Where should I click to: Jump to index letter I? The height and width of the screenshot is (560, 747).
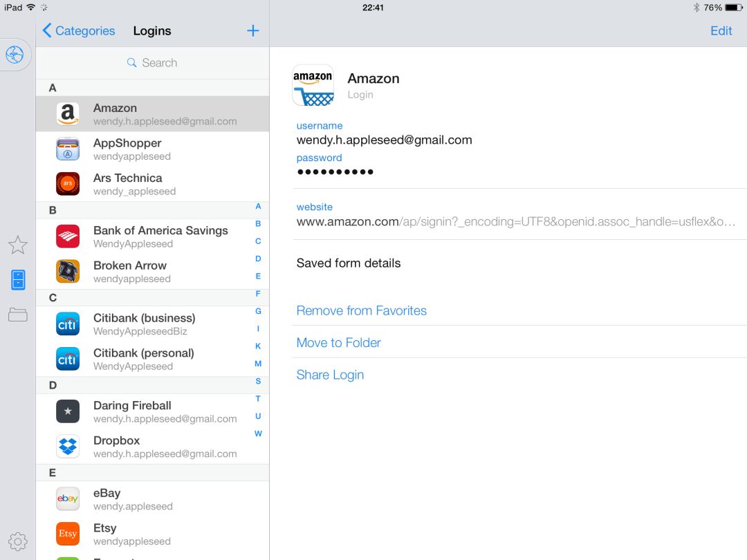click(x=258, y=328)
